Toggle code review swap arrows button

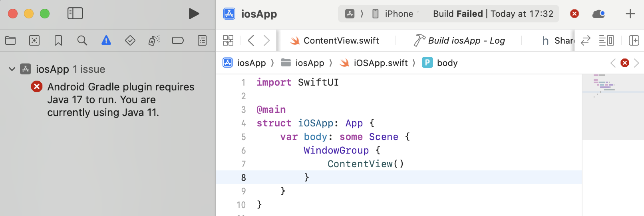pos(586,40)
